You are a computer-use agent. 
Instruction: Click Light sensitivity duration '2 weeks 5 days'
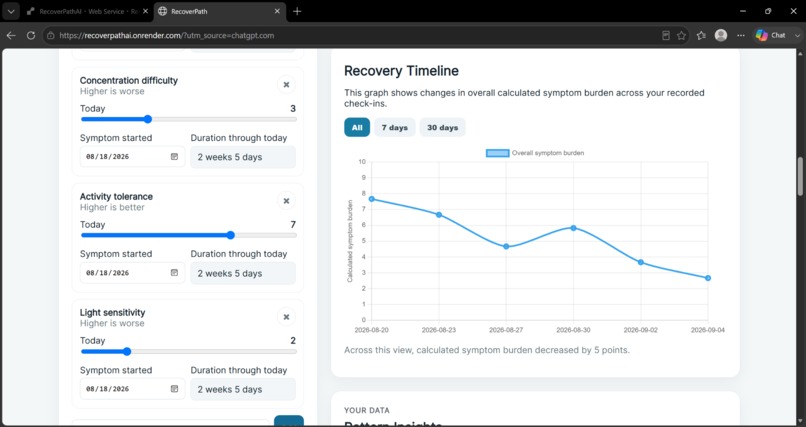pos(243,389)
